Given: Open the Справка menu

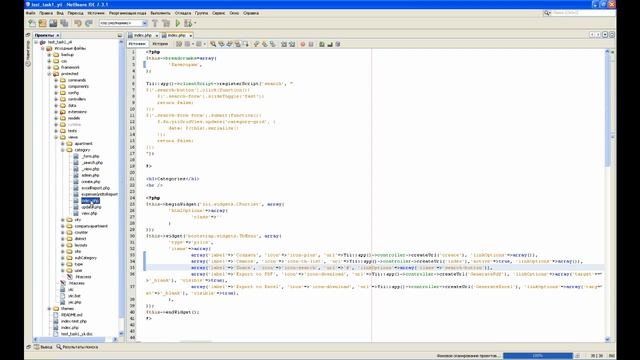Looking at the screenshot, I should 251,13.
